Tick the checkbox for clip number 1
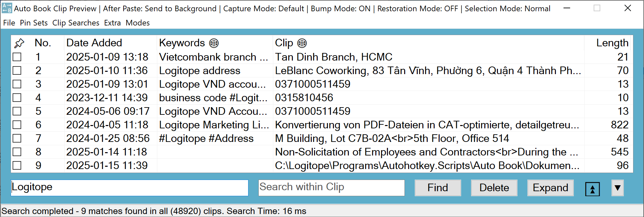Screen dimensions: 644x217 (x=17, y=57)
